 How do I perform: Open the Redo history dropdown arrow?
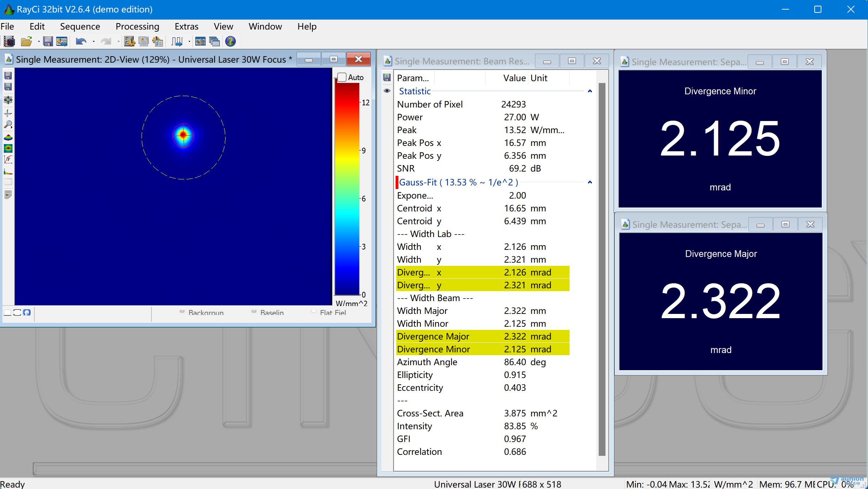[x=118, y=42]
